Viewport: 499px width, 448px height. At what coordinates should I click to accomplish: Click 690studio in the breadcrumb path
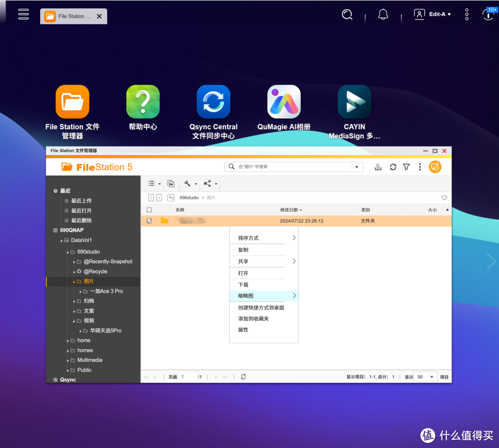pos(189,198)
